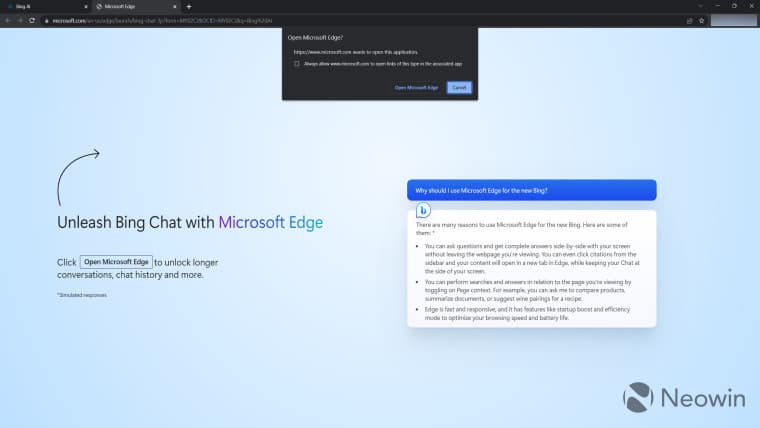This screenshot has height=428, width=760.
Task: Open the tab search dropdown chevron
Action: coord(700,6)
